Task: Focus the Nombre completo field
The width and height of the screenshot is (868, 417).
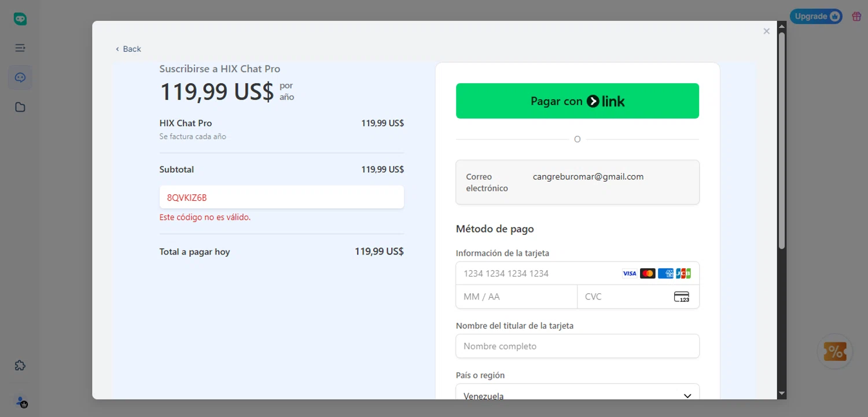Action: 578,346
